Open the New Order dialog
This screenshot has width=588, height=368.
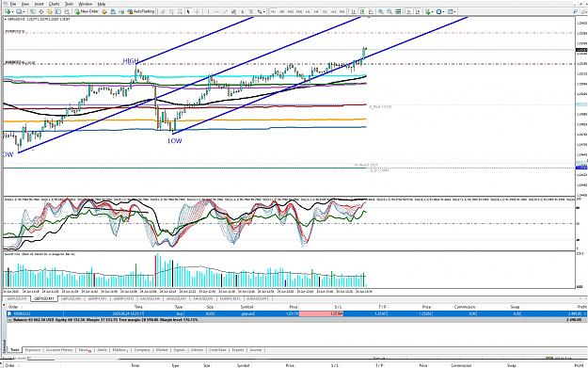(87, 11)
